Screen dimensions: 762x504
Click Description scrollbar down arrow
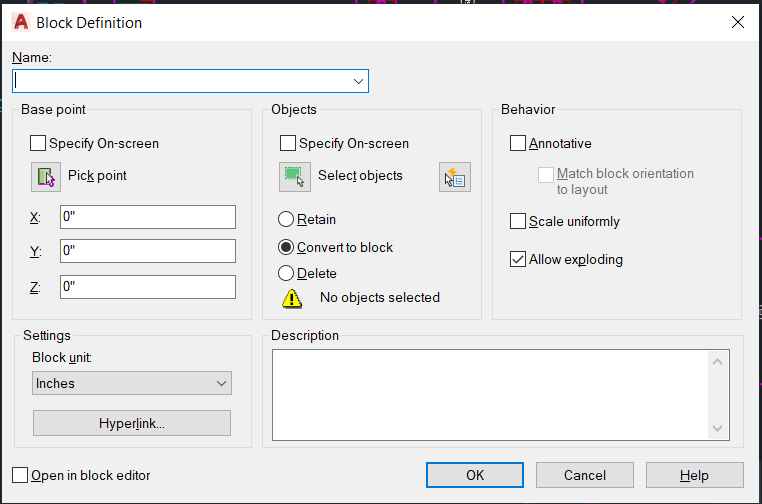(x=717, y=428)
